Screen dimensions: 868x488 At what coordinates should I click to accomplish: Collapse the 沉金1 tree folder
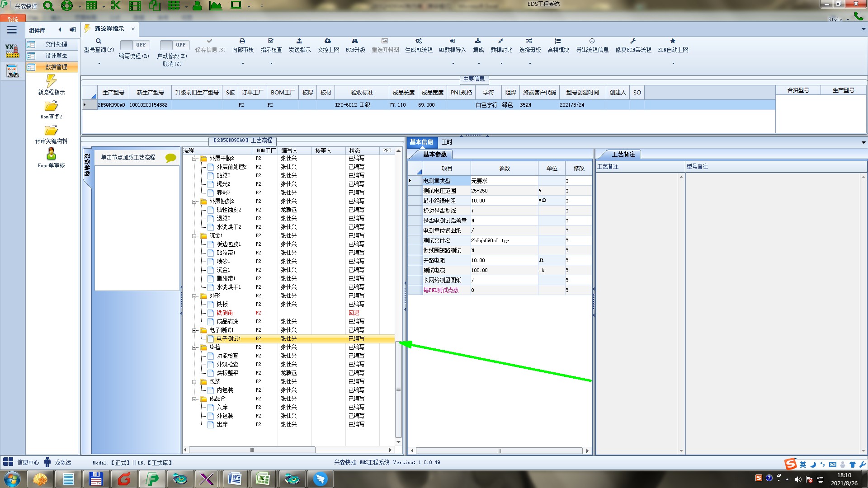point(194,236)
